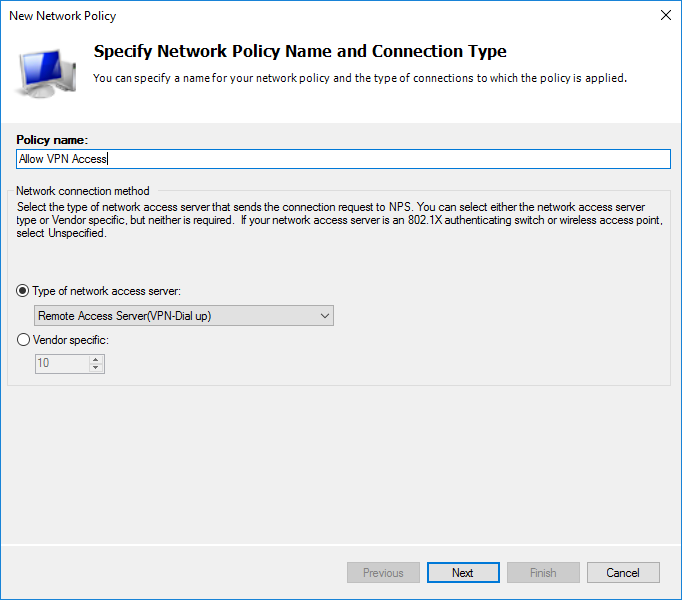682x600 pixels.
Task: Click the dropdown chevron arrow of access server type
Action: (324, 316)
